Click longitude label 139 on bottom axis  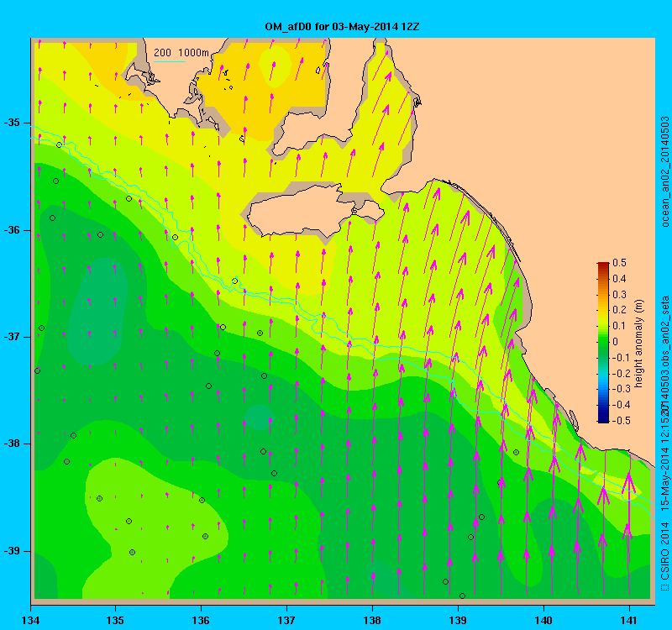(x=458, y=620)
